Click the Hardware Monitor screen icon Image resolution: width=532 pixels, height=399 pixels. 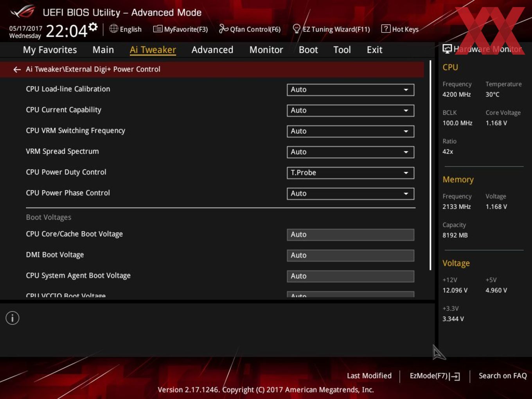click(447, 49)
